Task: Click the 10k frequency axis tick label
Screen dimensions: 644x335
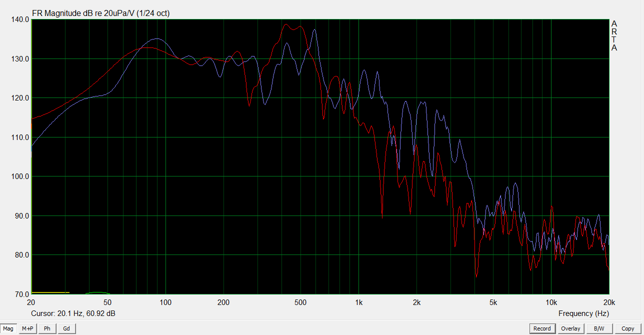Action: point(551,302)
